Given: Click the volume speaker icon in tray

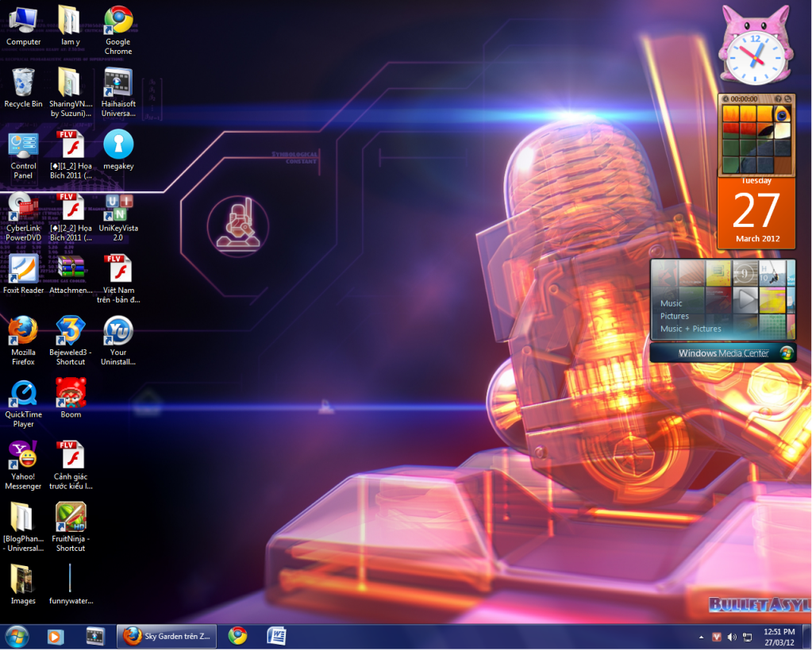Looking at the screenshot, I should coord(731,637).
